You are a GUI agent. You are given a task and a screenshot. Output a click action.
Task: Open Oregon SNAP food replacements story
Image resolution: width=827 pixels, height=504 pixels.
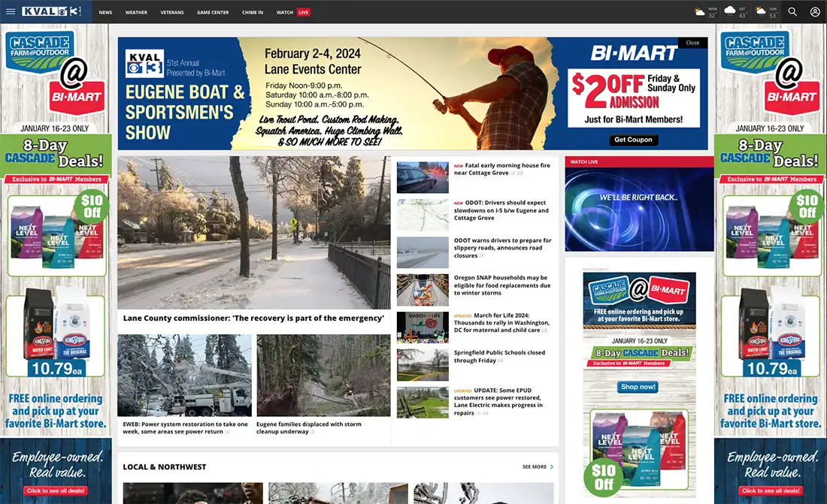click(x=502, y=285)
